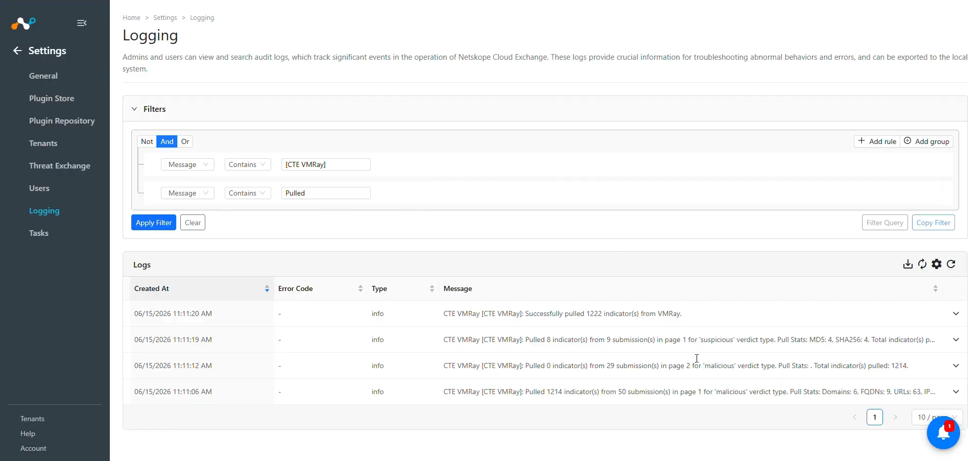Select Logging in the sidebar
Image resolution: width=980 pixels, height=461 pixels.
[44, 210]
